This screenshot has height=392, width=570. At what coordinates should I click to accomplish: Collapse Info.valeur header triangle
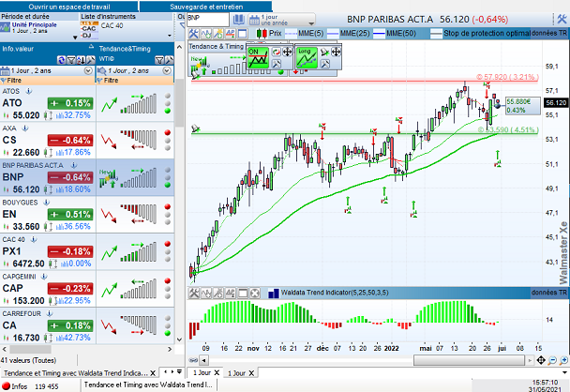click(x=91, y=47)
